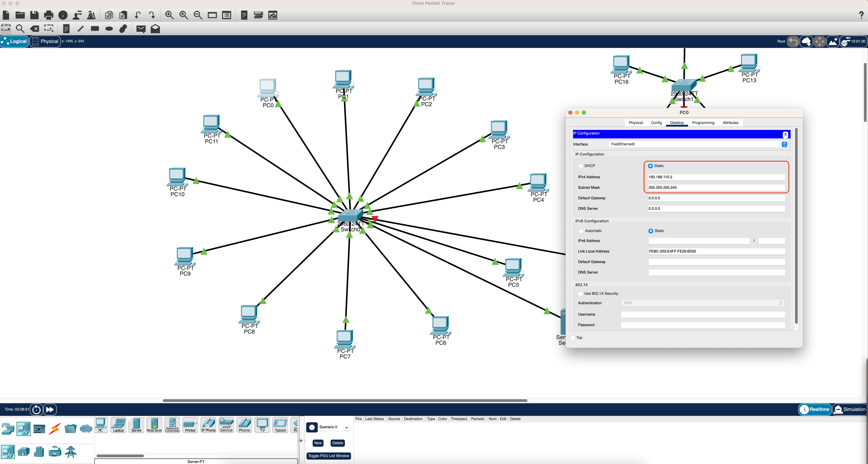Click Toggle PDU List Window button
This screenshot has width=868, height=464.
tap(329, 456)
